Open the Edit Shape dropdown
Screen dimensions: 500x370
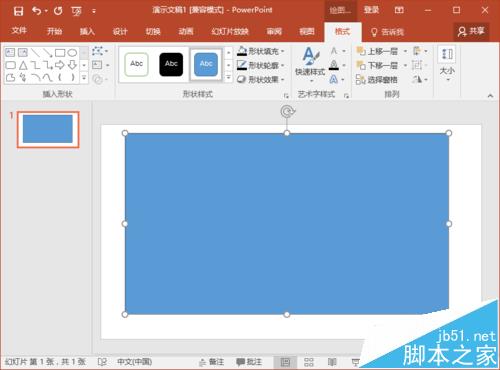[x=99, y=51]
